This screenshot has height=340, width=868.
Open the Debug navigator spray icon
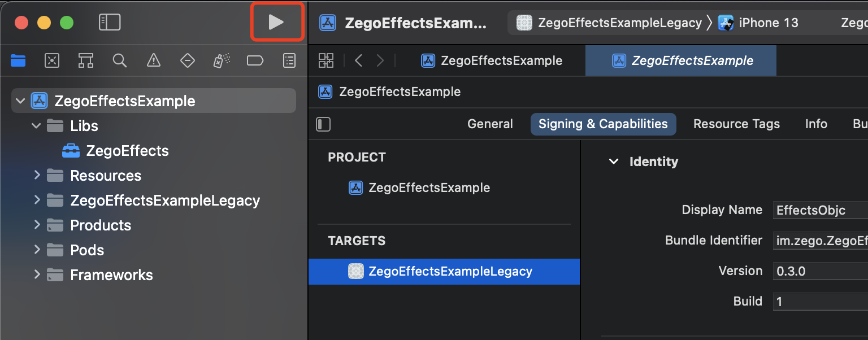(x=222, y=60)
